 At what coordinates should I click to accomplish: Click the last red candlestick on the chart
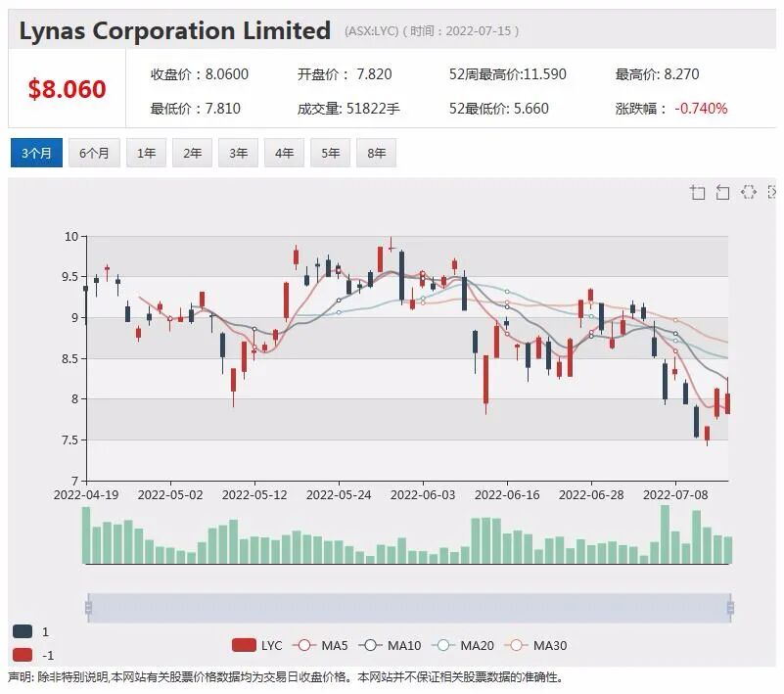point(728,403)
